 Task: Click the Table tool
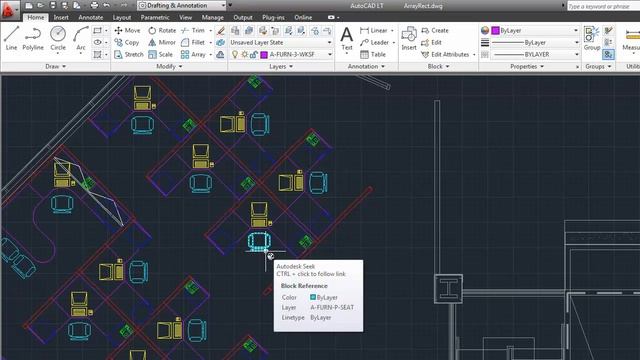[373, 54]
